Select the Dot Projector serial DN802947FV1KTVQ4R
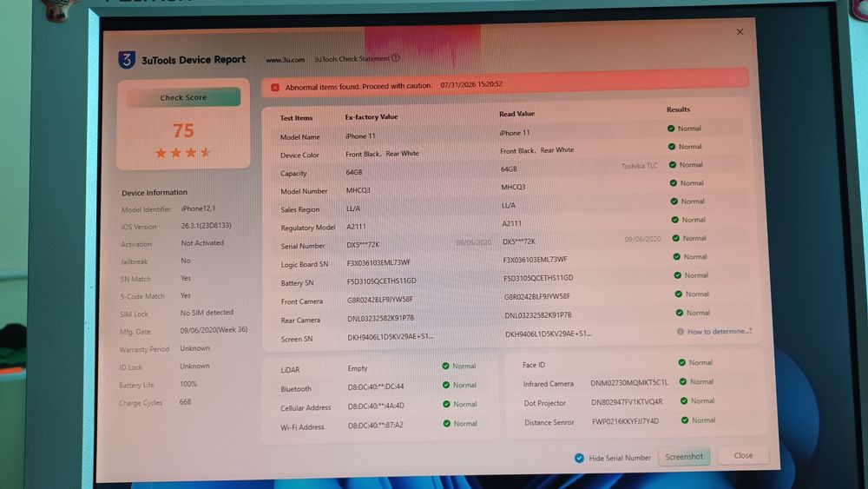The width and height of the screenshot is (868, 489). tap(627, 402)
